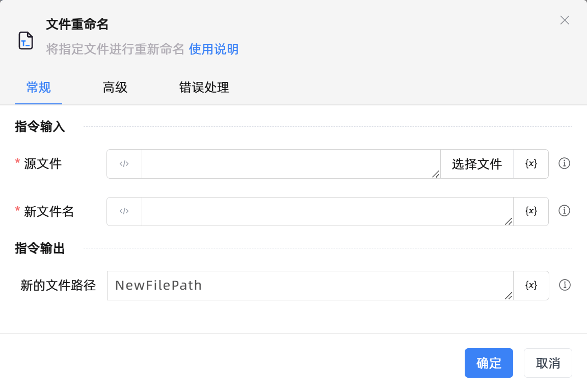Switch to the 高级 tab
The image size is (587, 392).
[x=115, y=88]
